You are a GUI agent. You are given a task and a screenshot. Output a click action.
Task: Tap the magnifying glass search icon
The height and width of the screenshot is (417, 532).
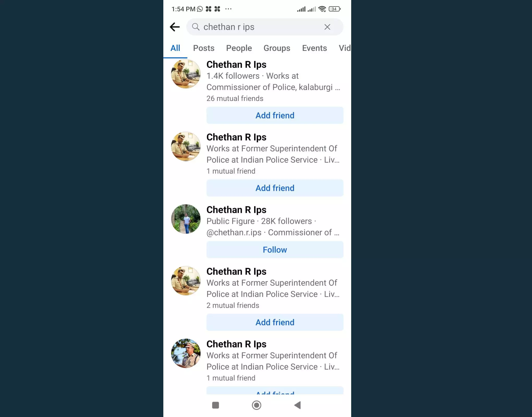(x=196, y=27)
